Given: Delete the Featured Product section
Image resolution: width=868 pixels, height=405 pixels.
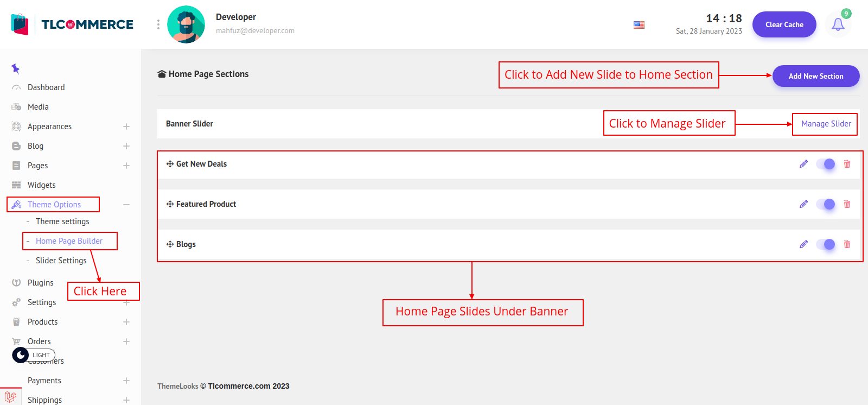Looking at the screenshot, I should [847, 204].
